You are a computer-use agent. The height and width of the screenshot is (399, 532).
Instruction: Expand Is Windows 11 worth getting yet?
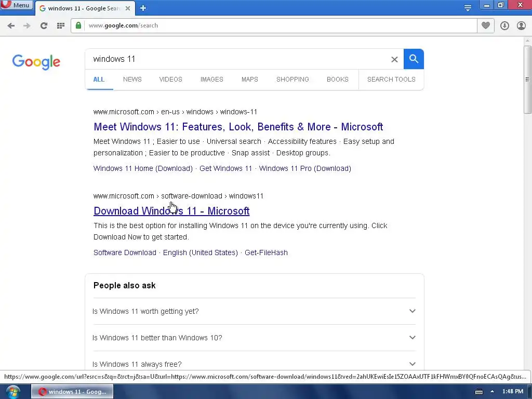254,311
